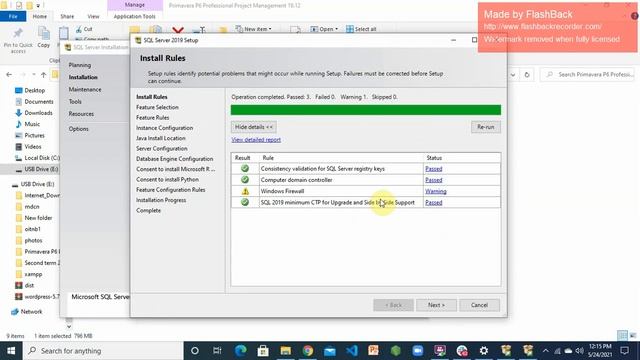Click the Rename icon in the Explorer ribbon

coord(199,30)
